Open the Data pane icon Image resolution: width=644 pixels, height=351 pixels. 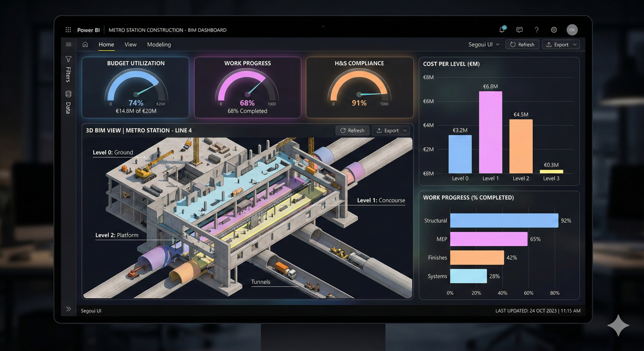(x=68, y=94)
